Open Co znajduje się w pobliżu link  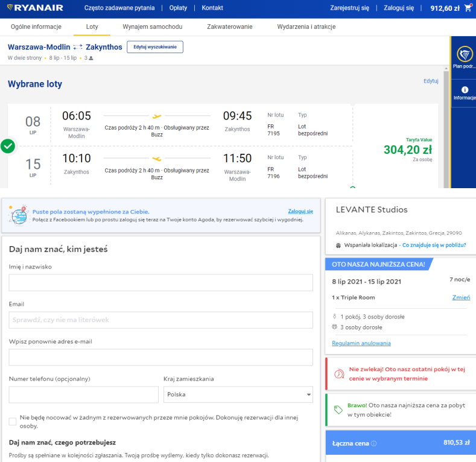(434, 245)
